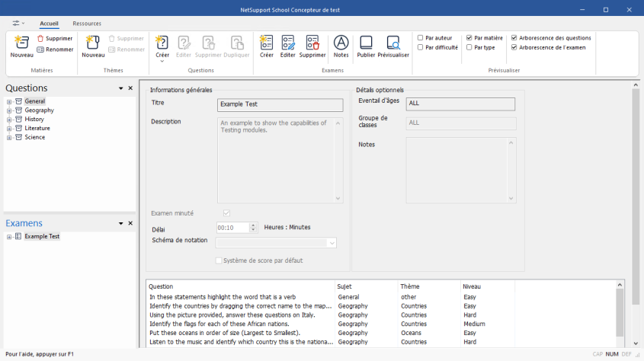Expand Science tree node
Image resolution: width=644 pixels, height=361 pixels.
pyautogui.click(x=9, y=137)
